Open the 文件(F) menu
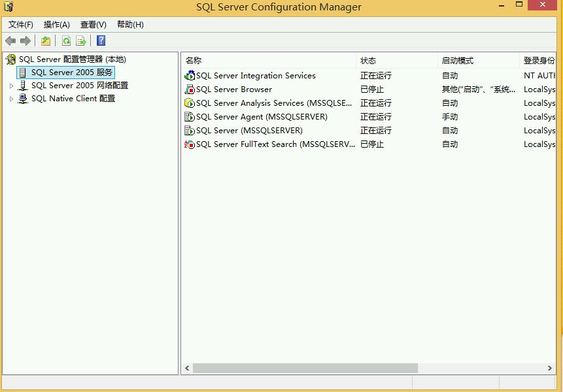This screenshot has width=563, height=392. coord(21,25)
